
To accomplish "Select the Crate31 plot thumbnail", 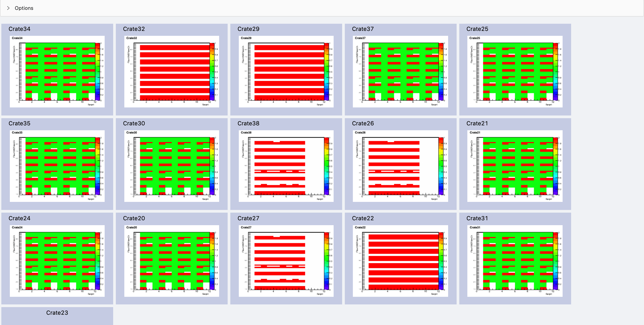I will 515,261.
